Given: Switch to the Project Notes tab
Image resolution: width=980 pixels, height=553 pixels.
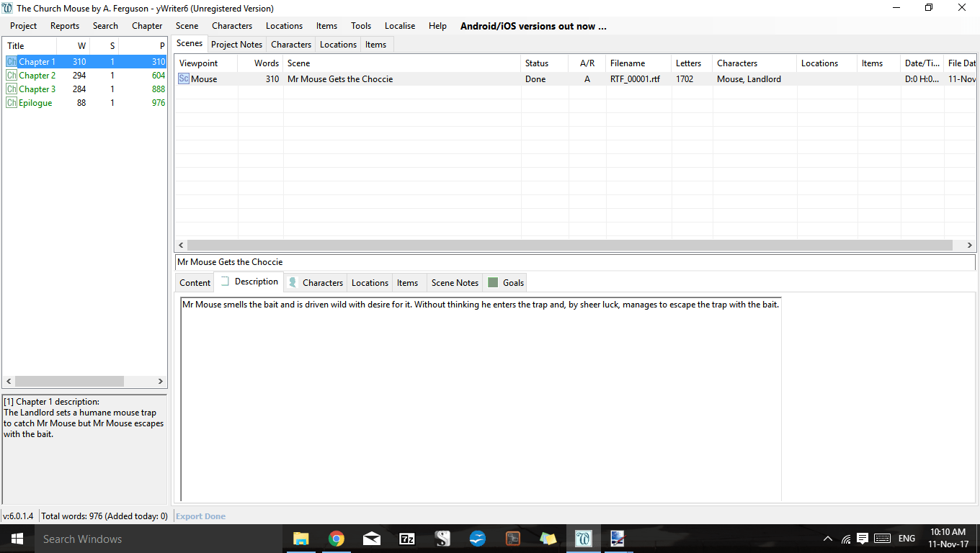Looking at the screenshot, I should click(x=236, y=45).
